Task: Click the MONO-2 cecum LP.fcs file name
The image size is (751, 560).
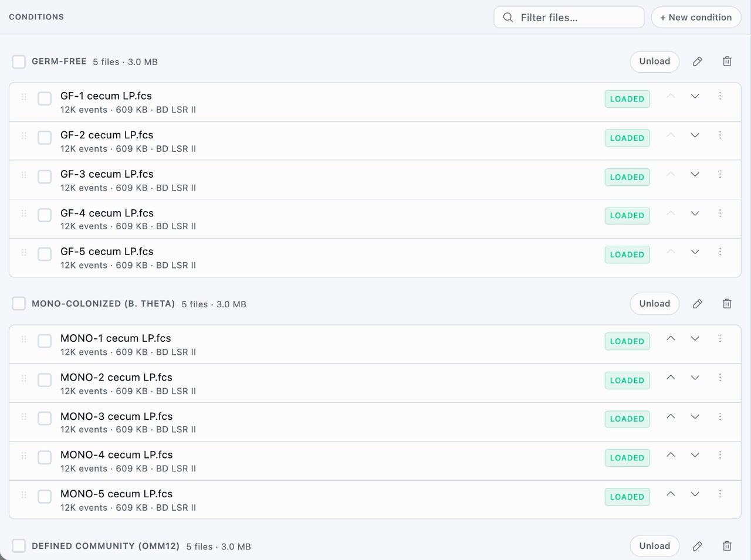Action: pos(116,378)
